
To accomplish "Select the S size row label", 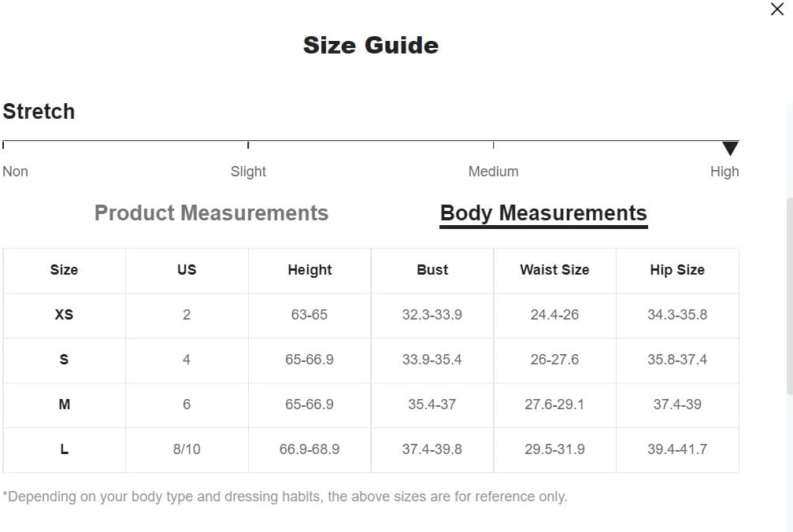I will click(x=65, y=360).
